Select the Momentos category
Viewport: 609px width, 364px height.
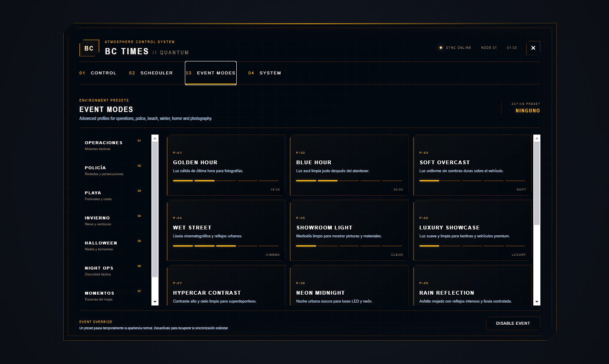(x=113, y=296)
